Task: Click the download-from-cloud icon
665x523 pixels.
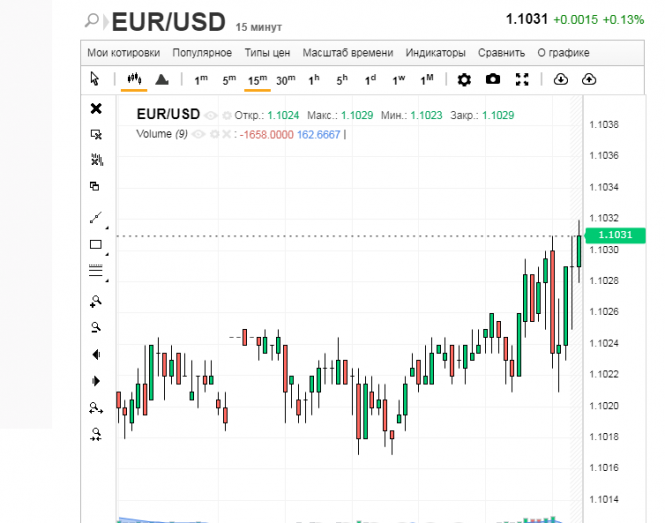Action: coord(561,79)
